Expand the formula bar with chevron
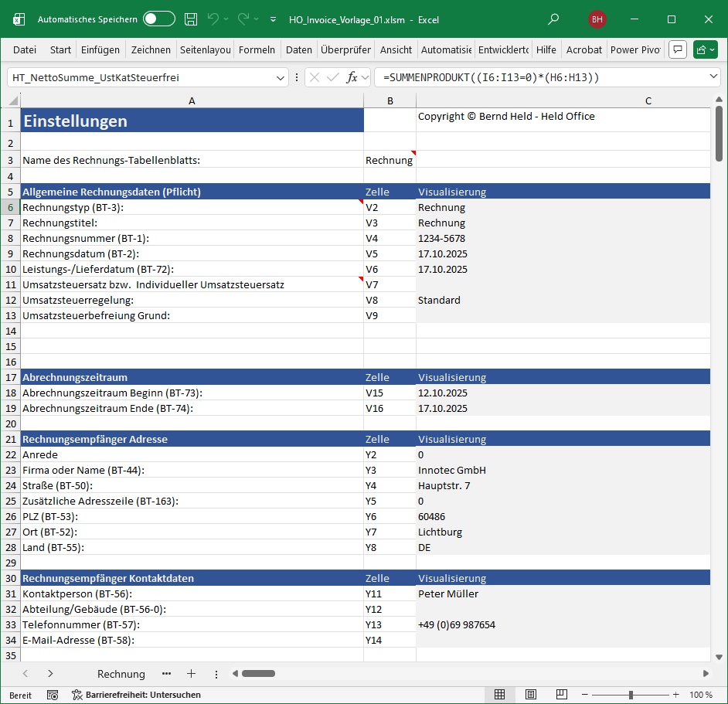 pos(713,77)
